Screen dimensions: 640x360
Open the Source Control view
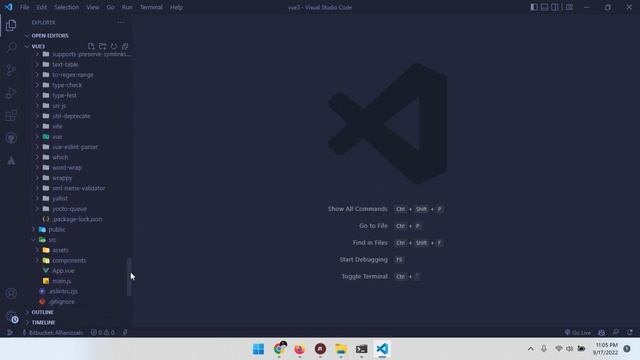click(11, 70)
